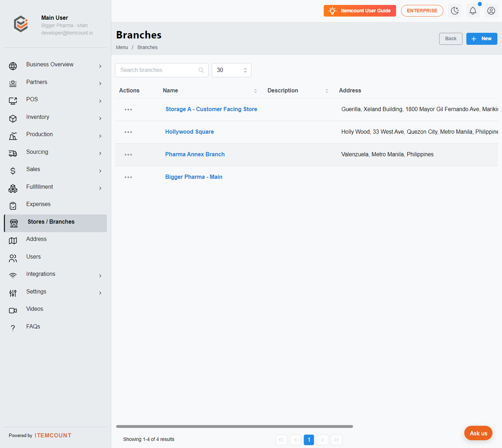Click the Videos camera icon
502x448 pixels.
(x=13, y=310)
